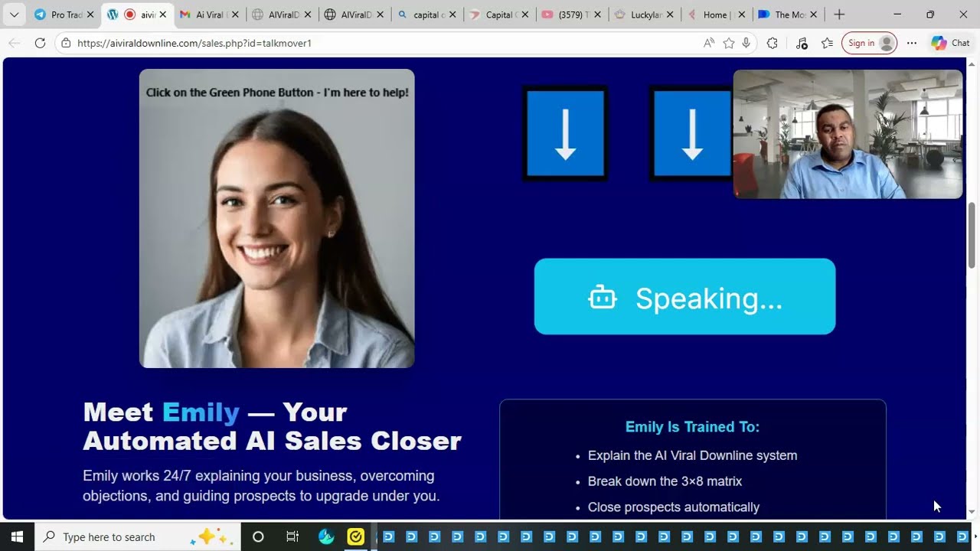980x551 pixels.
Task: Click the blue down-arrow box behind webcam
Action: [x=691, y=133]
